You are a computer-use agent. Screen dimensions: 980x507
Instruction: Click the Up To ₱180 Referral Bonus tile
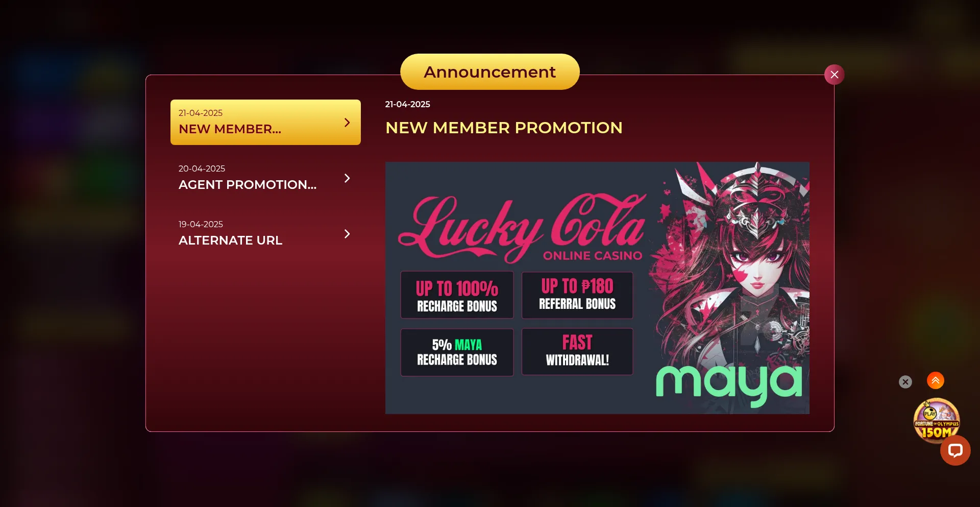tap(577, 295)
